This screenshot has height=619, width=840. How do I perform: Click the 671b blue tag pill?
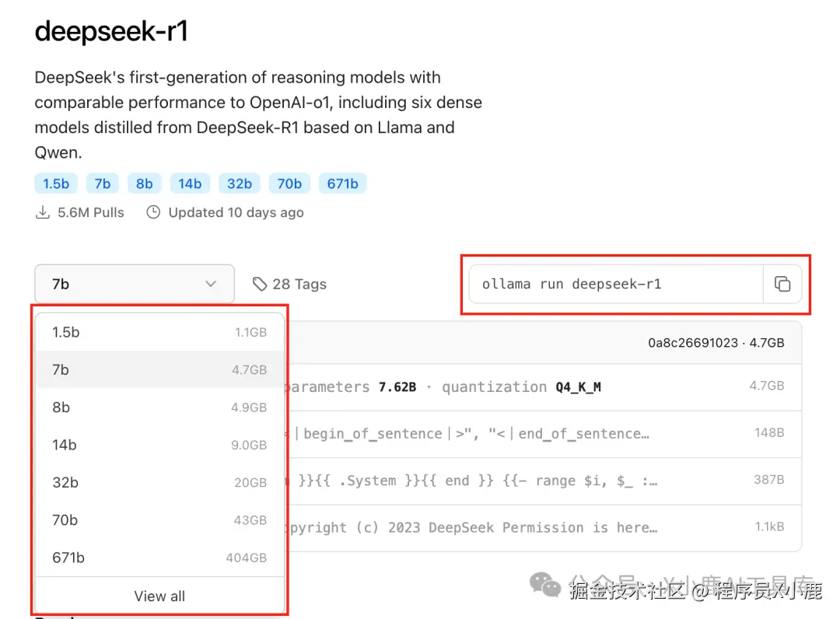point(343,184)
